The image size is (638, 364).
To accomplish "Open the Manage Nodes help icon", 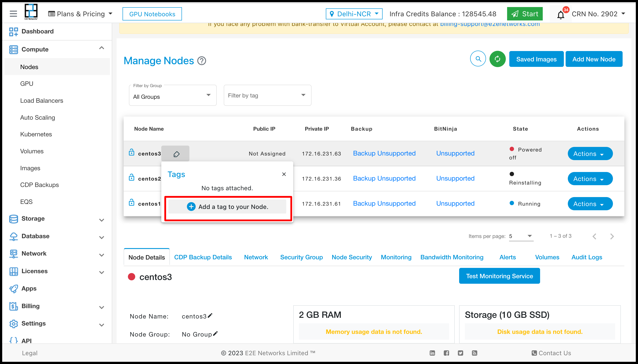I will [x=202, y=61].
